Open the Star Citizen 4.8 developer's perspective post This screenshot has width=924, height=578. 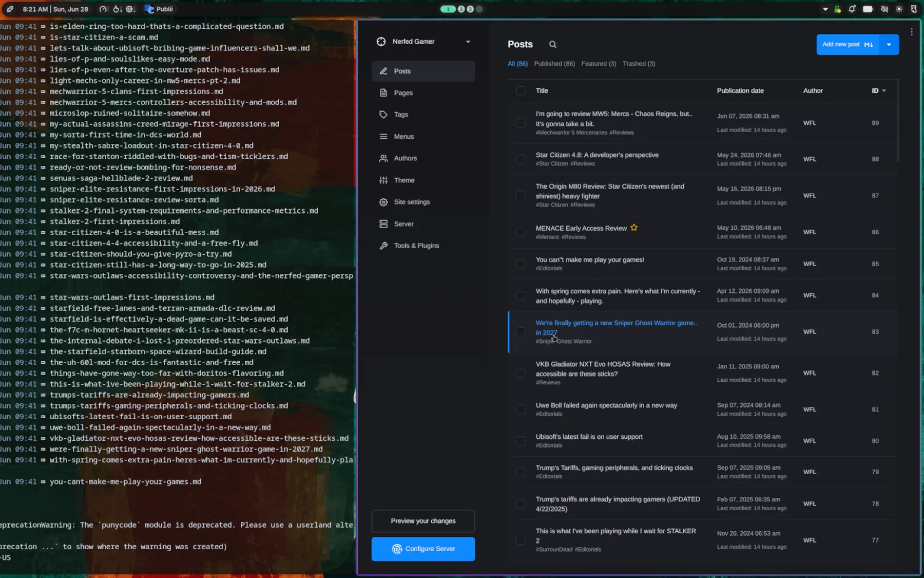click(597, 155)
